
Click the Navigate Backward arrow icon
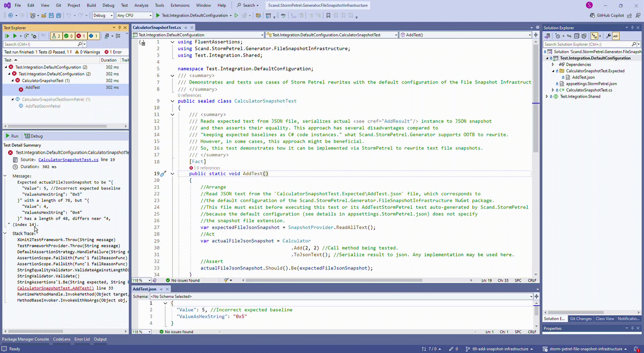[11, 15]
